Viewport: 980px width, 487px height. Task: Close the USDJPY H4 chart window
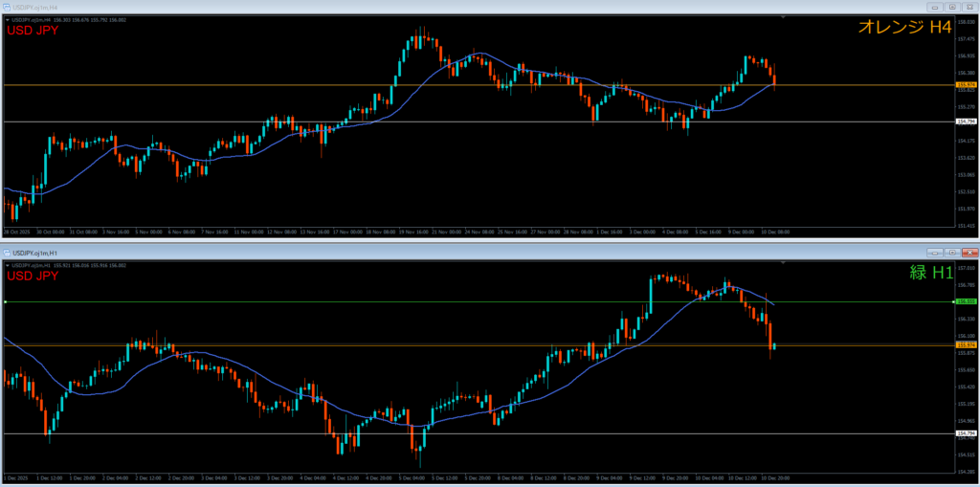click(x=969, y=6)
